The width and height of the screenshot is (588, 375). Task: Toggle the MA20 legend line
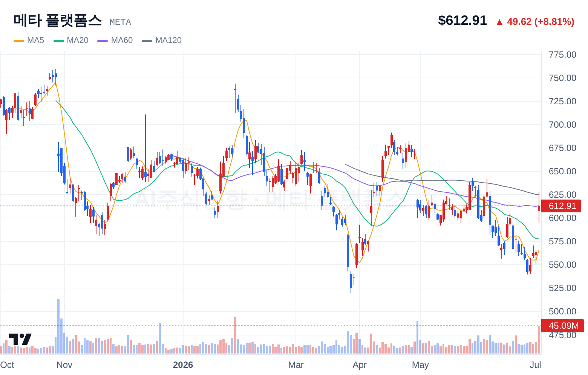[x=71, y=40]
